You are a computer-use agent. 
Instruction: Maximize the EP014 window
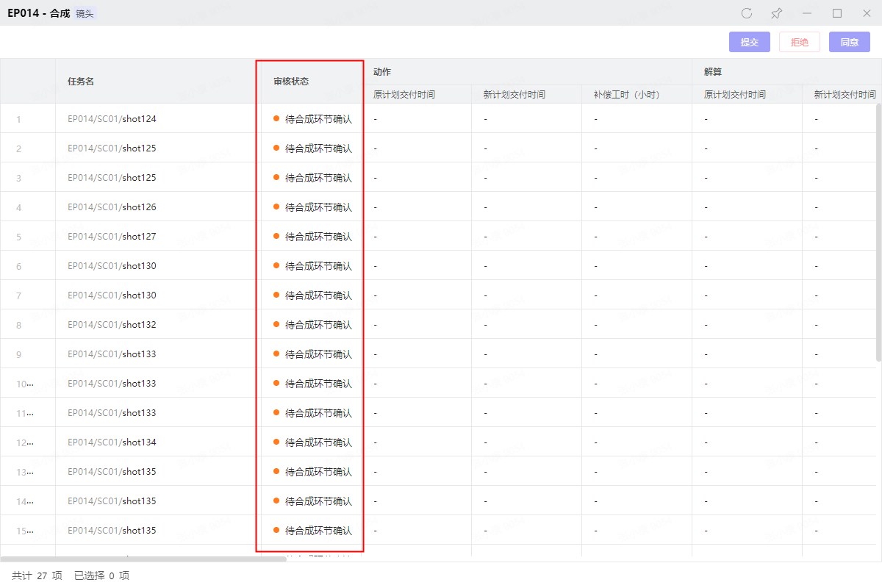(837, 13)
